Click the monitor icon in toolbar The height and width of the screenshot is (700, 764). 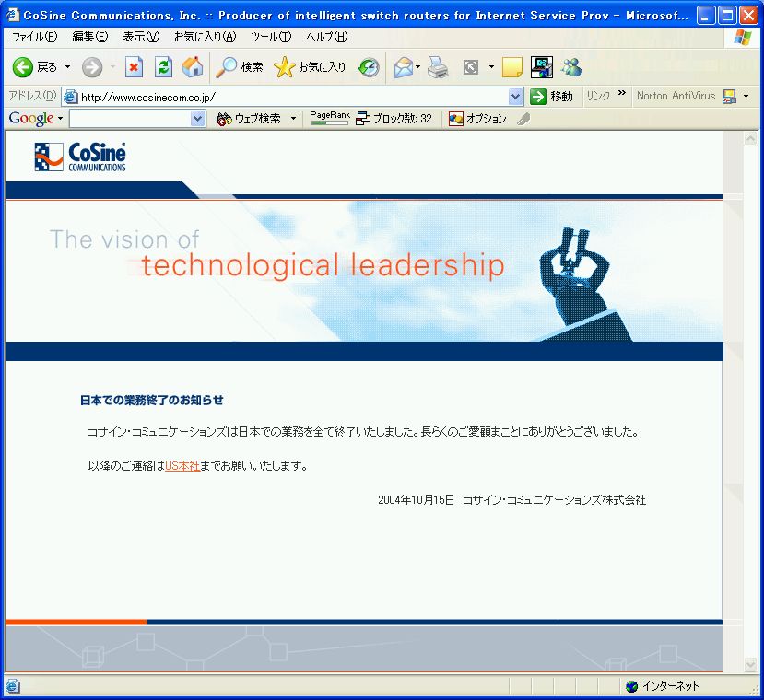coord(541,67)
